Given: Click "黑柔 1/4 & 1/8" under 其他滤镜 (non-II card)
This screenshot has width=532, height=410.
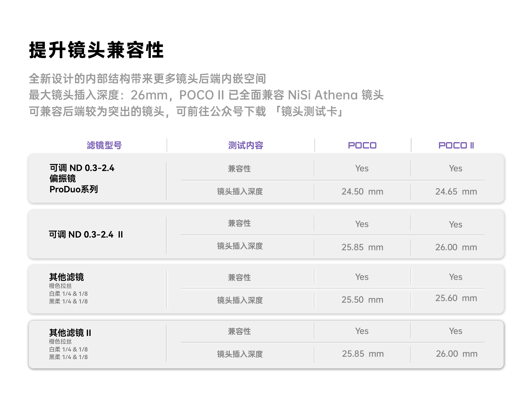Looking at the screenshot, I should coord(68,301).
